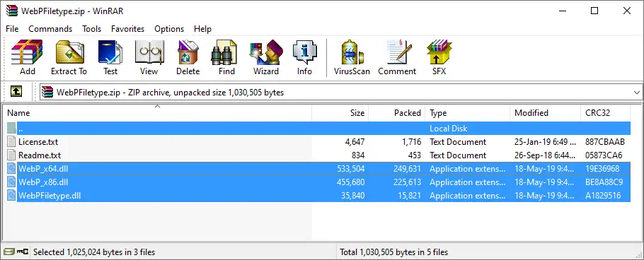The height and width of the screenshot is (260, 644).
Task: Open the File menu
Action: pos(12,29)
